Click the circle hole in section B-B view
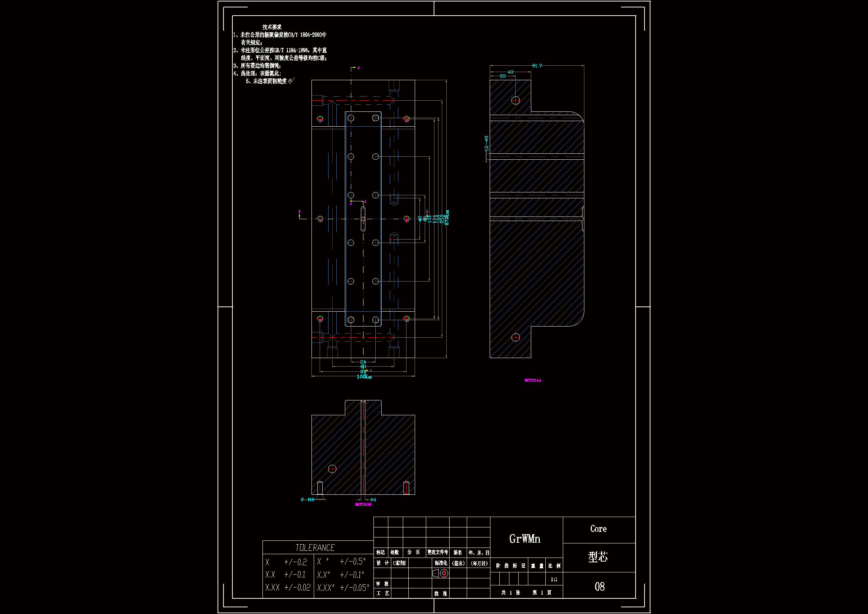This screenshot has height=614, width=868. click(x=332, y=469)
